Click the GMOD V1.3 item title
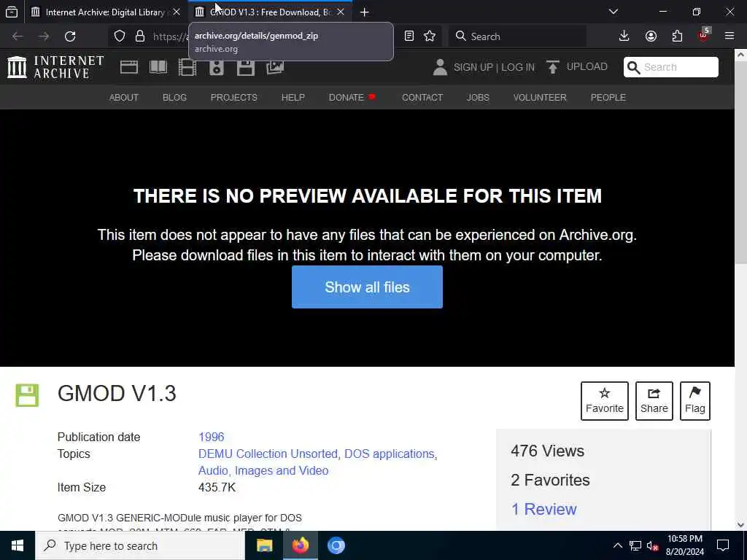This screenshot has height=560, width=747. (x=117, y=393)
